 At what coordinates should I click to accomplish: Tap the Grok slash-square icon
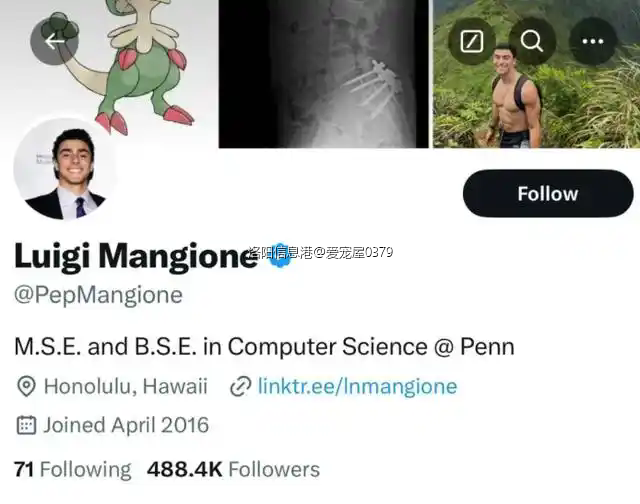coord(472,41)
